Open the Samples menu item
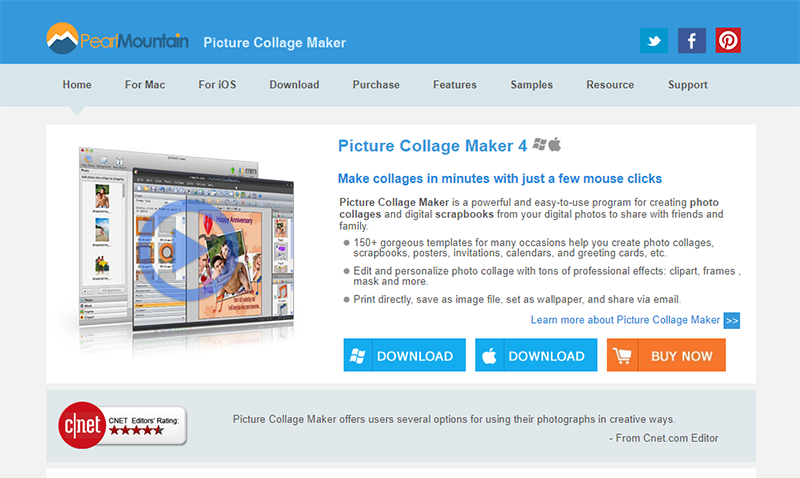This screenshot has width=800, height=478. coord(532,85)
